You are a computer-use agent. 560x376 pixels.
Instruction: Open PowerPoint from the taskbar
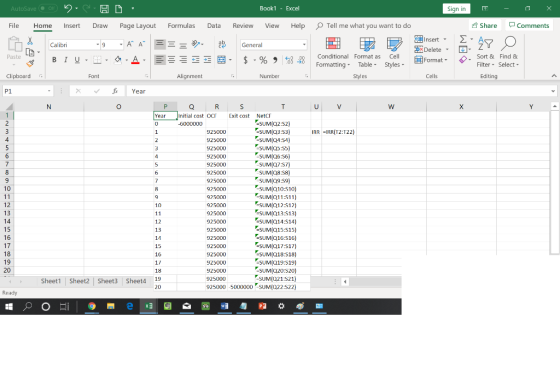[262, 306]
